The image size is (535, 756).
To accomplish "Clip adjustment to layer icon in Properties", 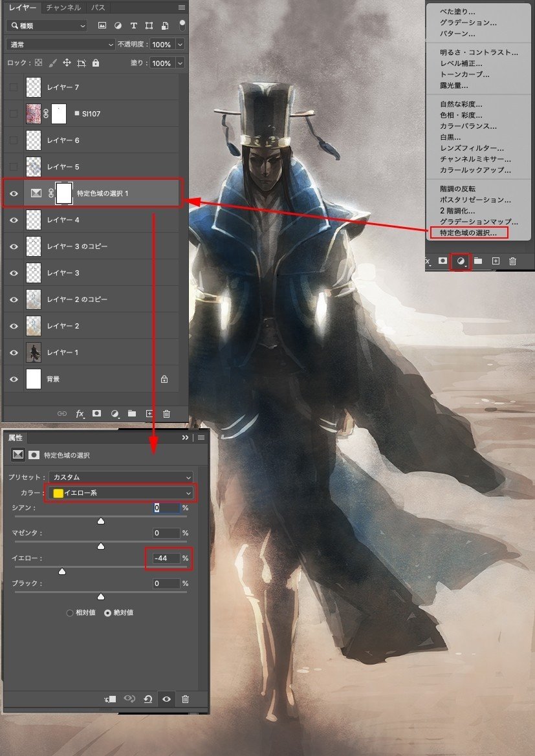I will [110, 698].
